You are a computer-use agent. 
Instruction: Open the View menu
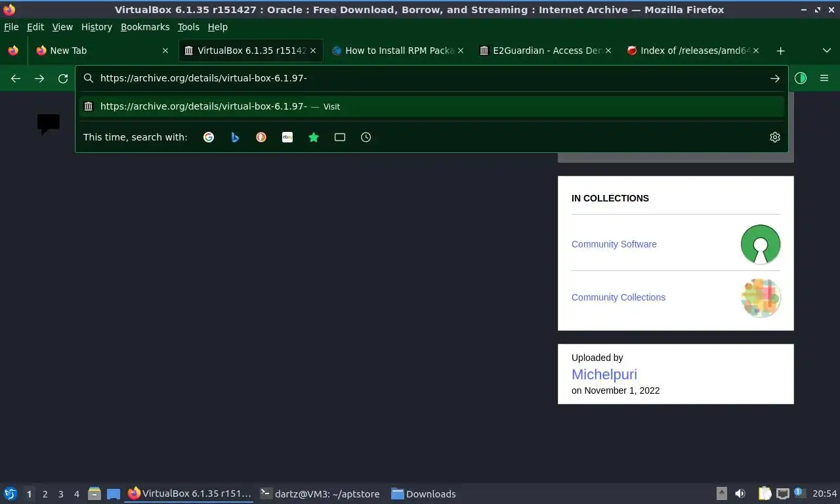[62, 27]
